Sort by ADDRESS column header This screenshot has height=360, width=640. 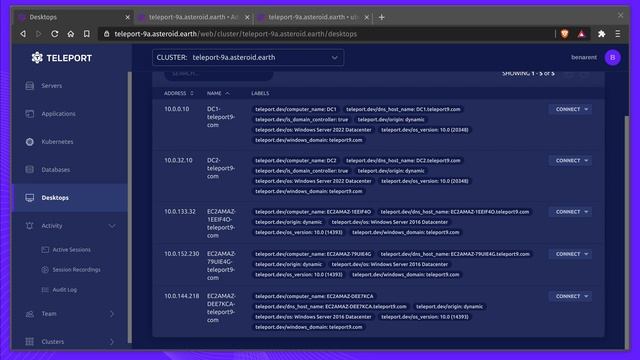tap(178, 93)
